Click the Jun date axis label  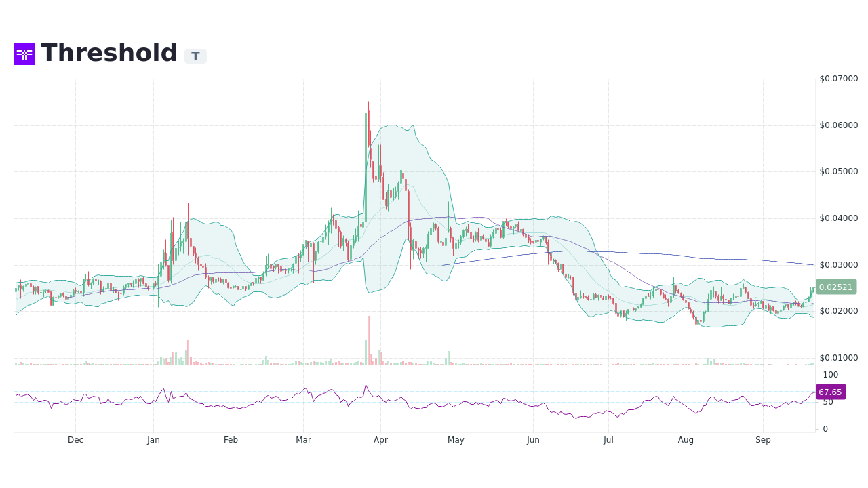(533, 440)
